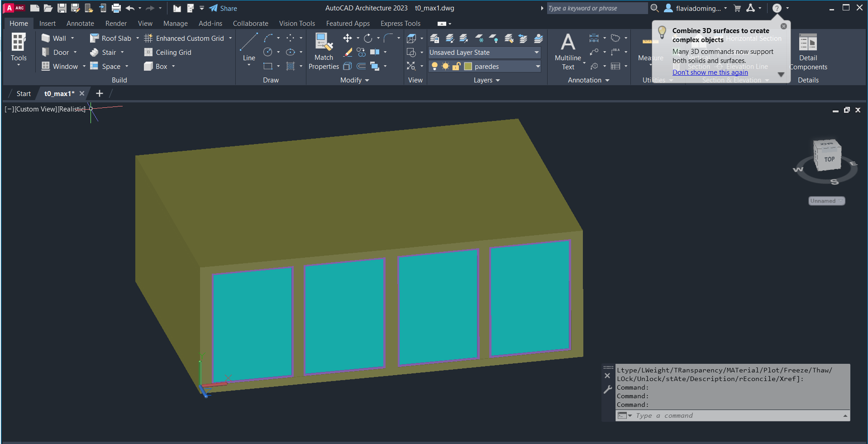The width and height of the screenshot is (868, 444).
Task: Click "Don't show me this again" link
Action: 710,72
